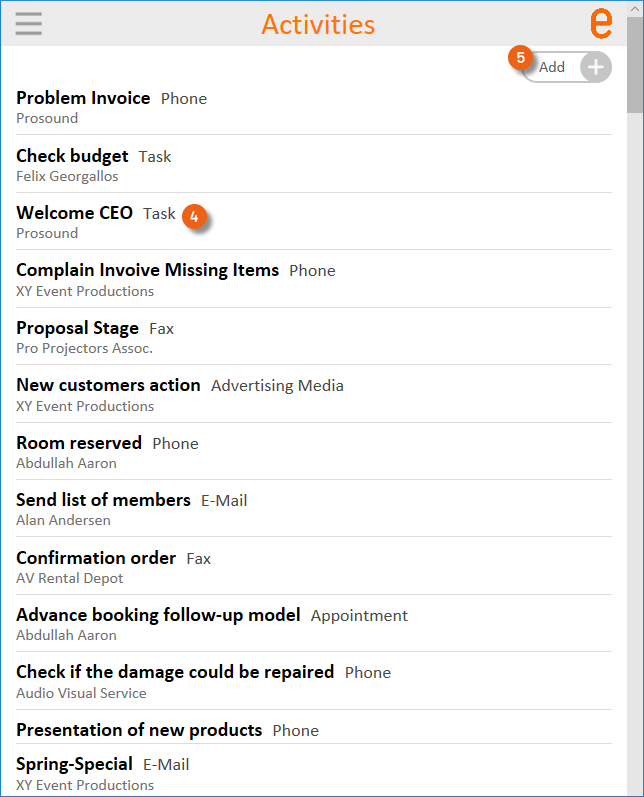Click the orange number 4 callout badge
Viewport: 644px width, 797px height.
point(196,214)
